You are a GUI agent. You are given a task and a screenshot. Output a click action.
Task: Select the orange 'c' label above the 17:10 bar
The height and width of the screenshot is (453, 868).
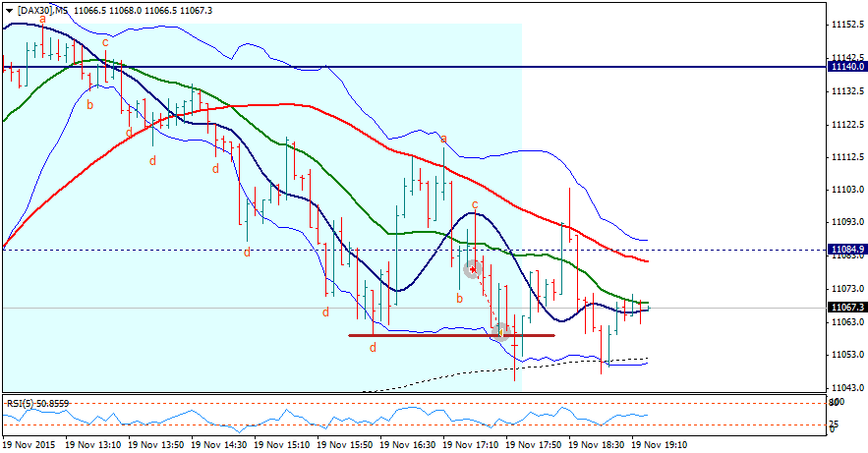click(x=475, y=204)
